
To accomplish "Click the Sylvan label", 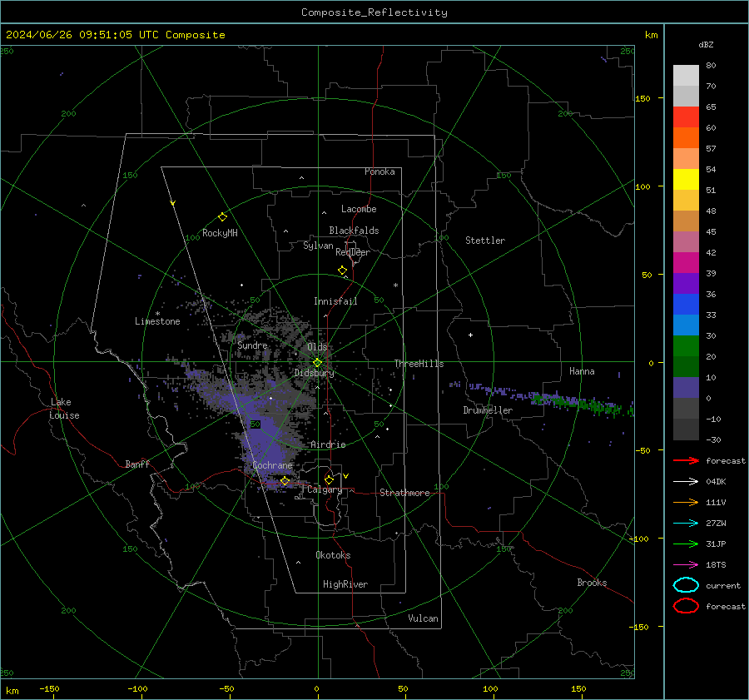I will (318, 246).
